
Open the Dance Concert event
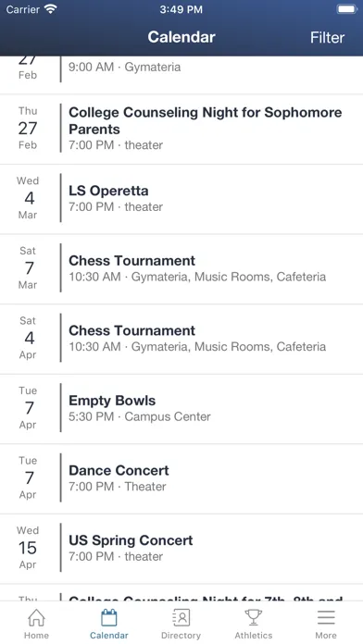pos(181,479)
